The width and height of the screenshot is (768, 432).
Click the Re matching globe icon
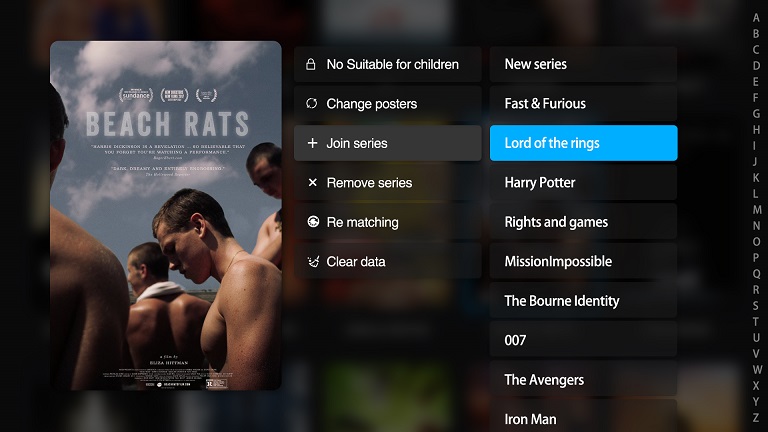point(313,221)
